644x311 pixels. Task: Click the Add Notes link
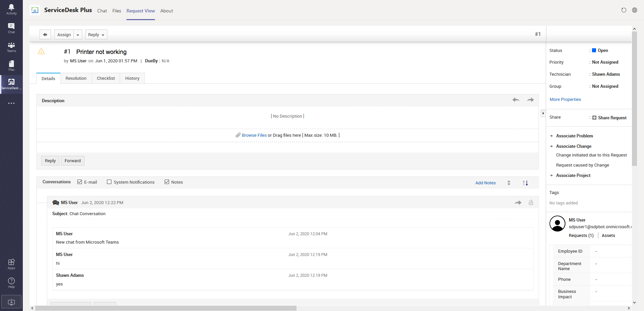pyautogui.click(x=485, y=183)
